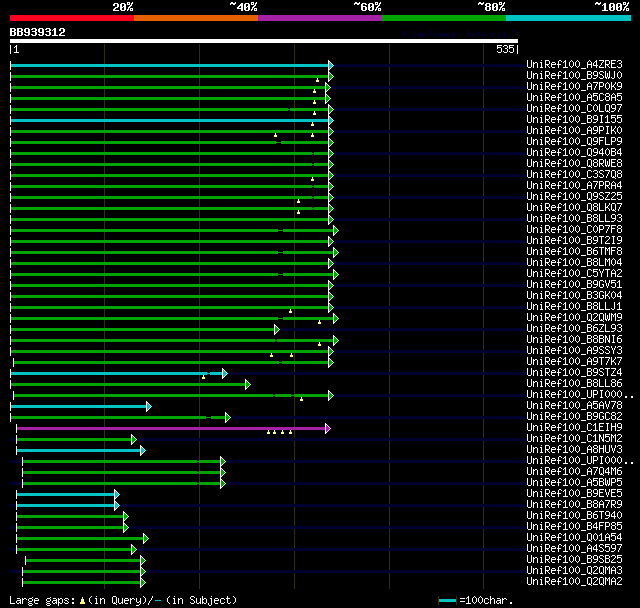Click the arrowhead ending the UniRef100_Q2QWM9 bar
This screenshot has height=608, width=640.
point(336,319)
